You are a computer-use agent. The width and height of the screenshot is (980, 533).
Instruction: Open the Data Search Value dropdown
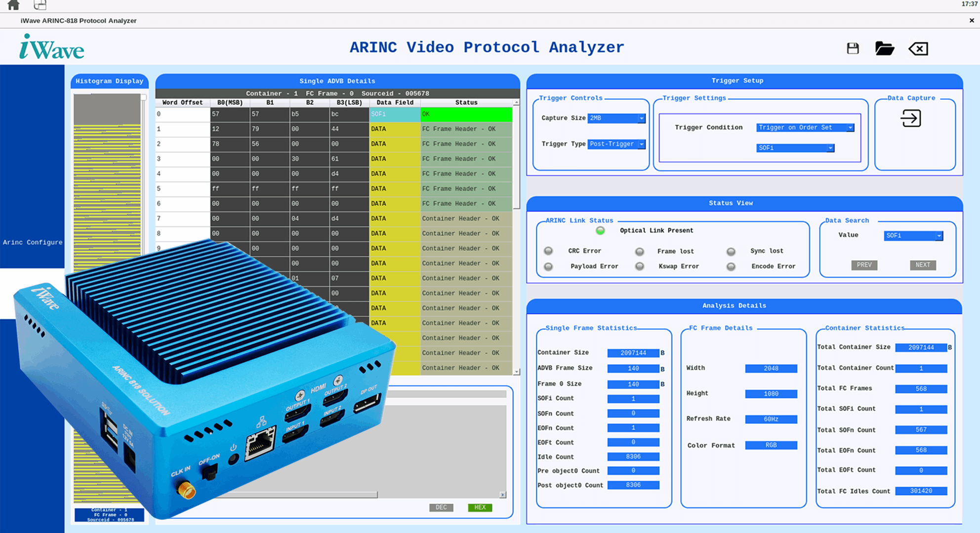click(913, 235)
